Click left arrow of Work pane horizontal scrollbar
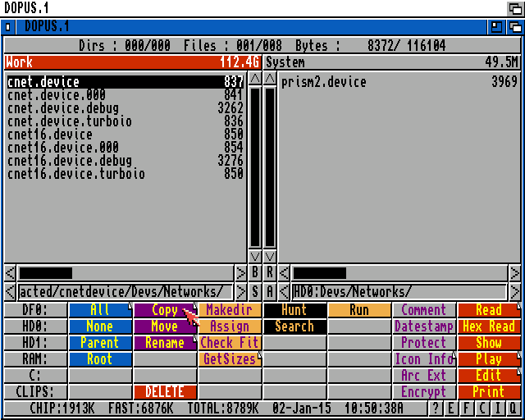This screenshot has height=420, width=525. 10,272
